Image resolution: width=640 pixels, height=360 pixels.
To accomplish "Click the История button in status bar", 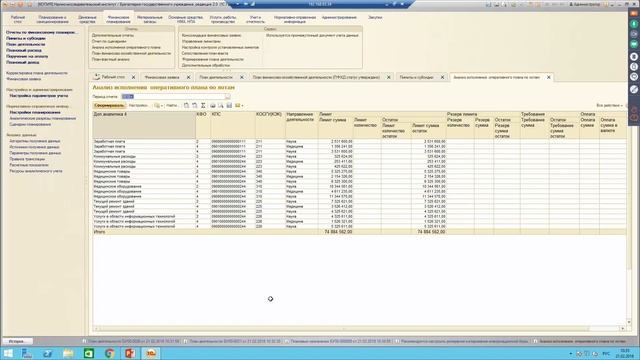I will click(17, 341).
